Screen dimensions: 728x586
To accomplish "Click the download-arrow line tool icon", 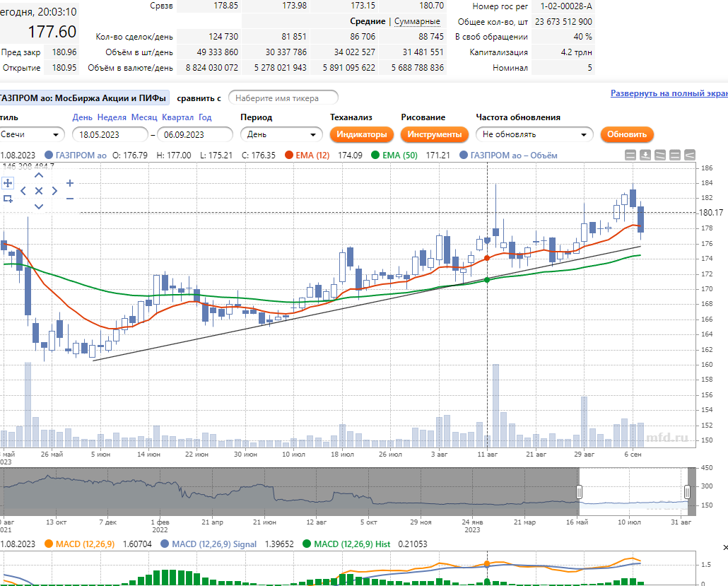I will pos(645,155).
